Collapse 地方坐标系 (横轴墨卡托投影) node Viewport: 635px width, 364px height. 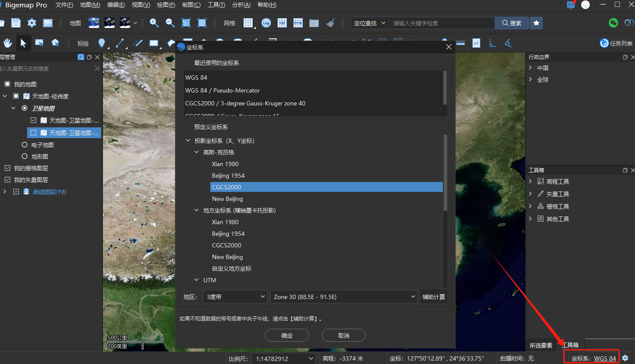coord(196,210)
